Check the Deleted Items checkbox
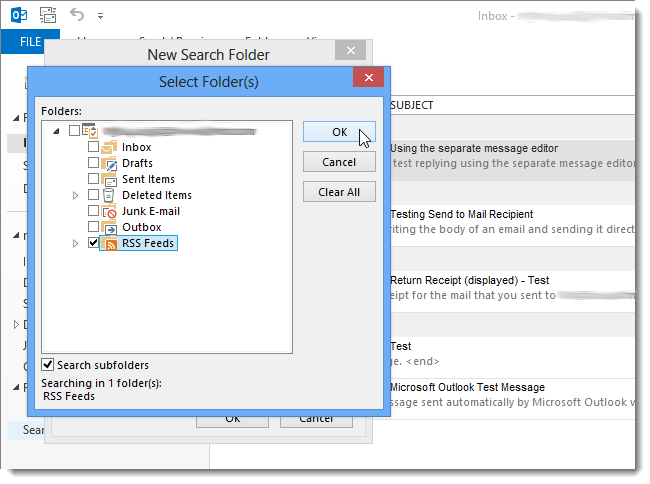 click(93, 194)
